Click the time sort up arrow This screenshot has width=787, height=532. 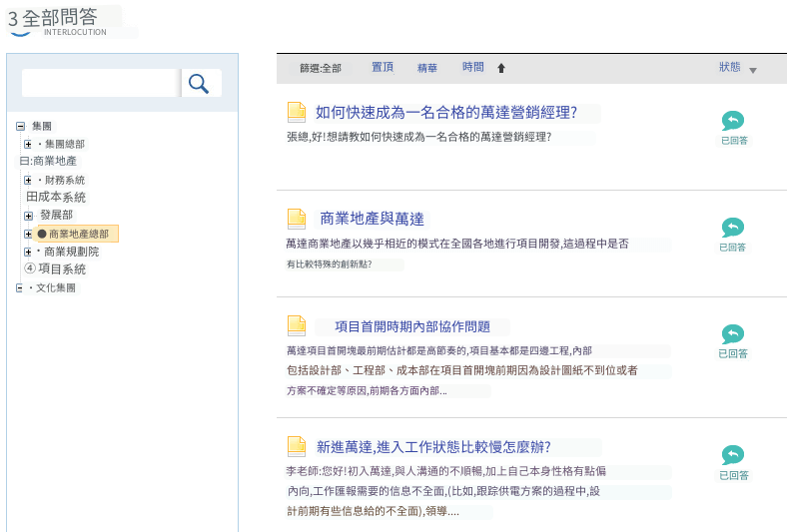pos(501,68)
